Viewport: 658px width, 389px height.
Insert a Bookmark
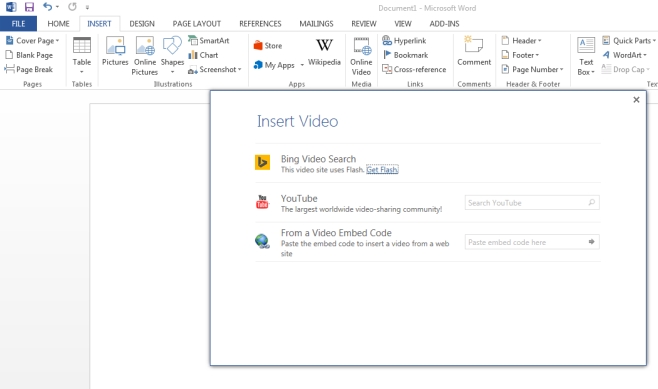[x=405, y=55]
